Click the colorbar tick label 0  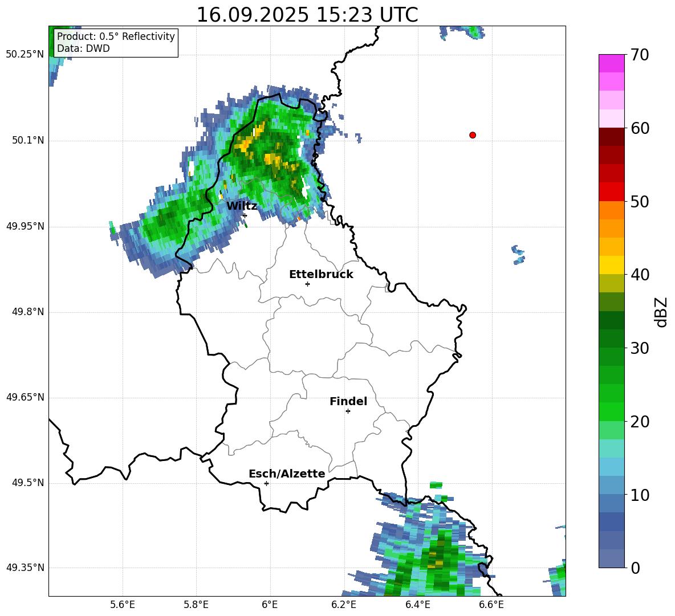[x=635, y=568]
